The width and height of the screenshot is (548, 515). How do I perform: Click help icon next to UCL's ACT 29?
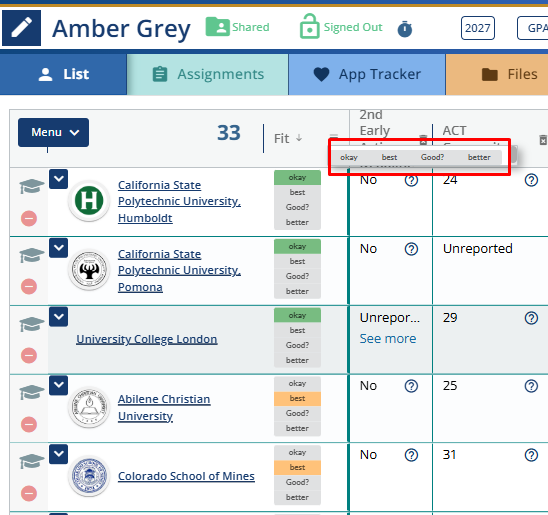point(531,318)
